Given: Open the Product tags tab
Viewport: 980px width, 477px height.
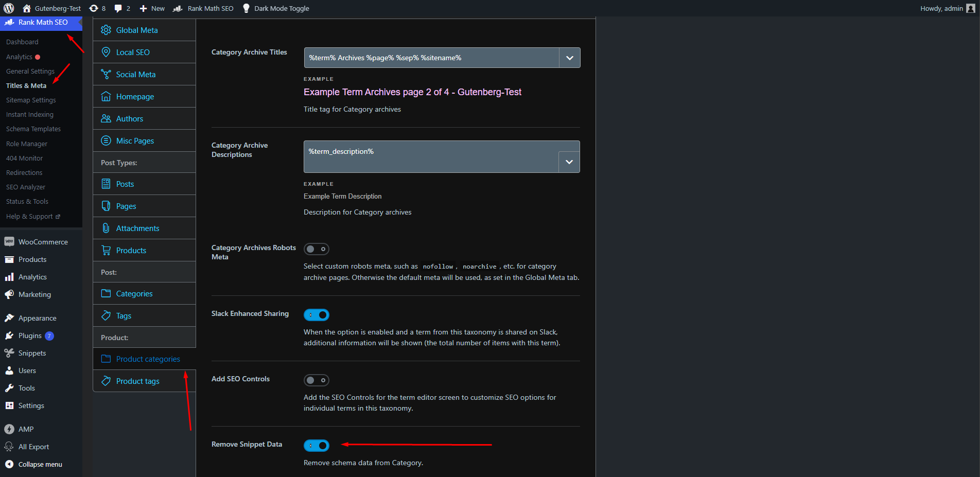Looking at the screenshot, I should 137,381.
